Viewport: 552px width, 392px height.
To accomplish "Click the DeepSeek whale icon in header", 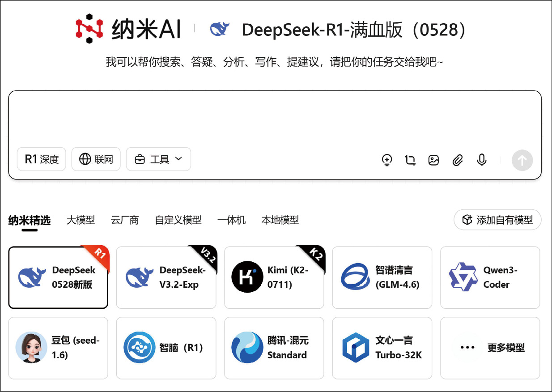I will (x=220, y=30).
